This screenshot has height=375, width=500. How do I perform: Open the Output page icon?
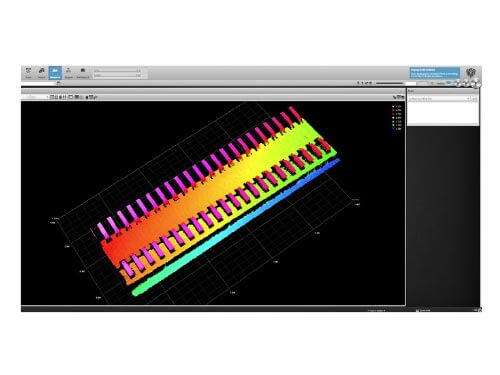coord(68,73)
